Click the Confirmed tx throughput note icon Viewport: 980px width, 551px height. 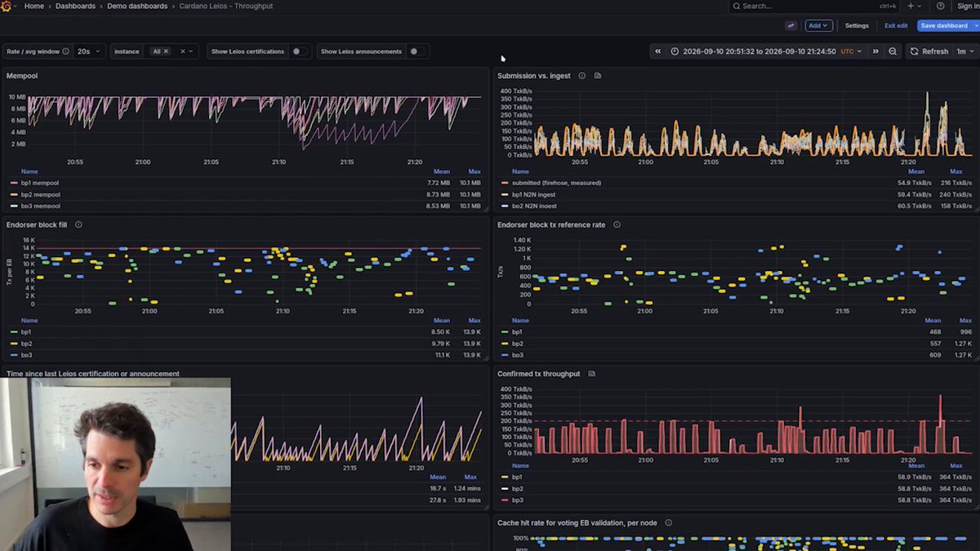tap(591, 374)
